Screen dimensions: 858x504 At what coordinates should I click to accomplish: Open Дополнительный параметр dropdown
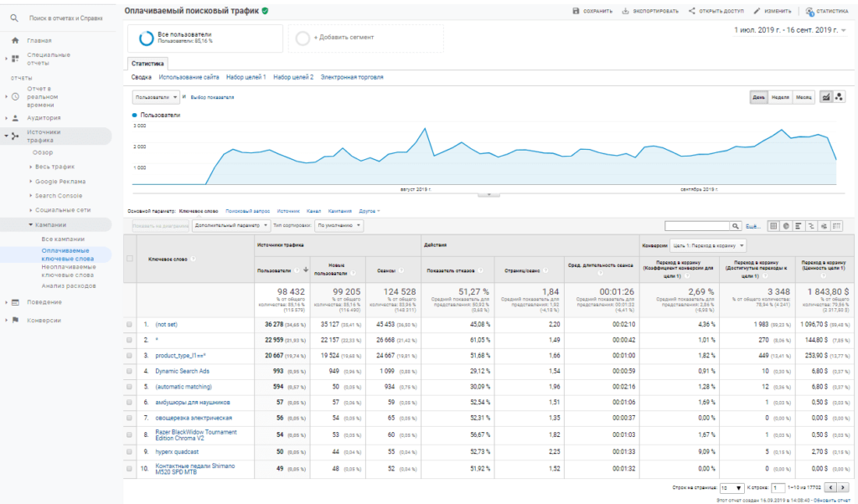pyautogui.click(x=231, y=226)
